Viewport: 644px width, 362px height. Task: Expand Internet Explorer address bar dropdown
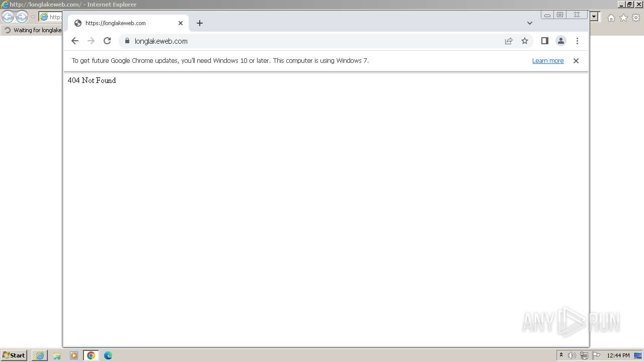point(594,17)
